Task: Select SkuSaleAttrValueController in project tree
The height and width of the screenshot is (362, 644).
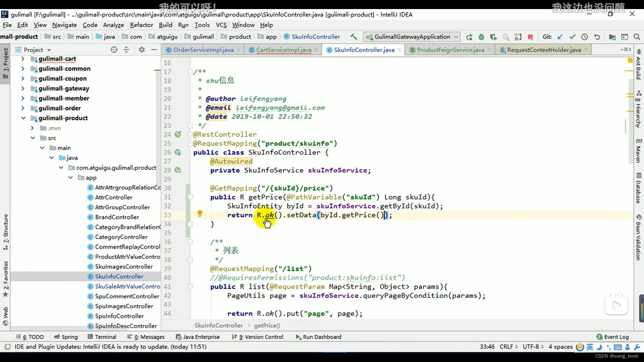Action: [127, 286]
